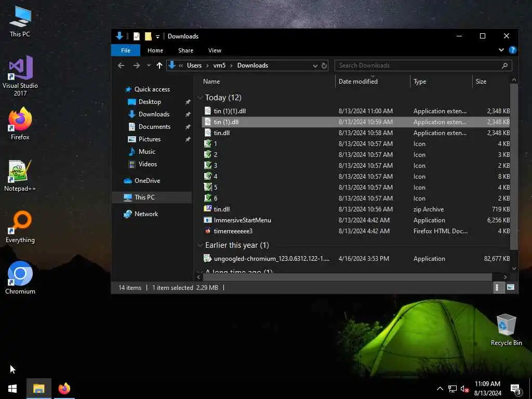Select file tin (1)(1).dll
532x399 pixels.
[x=355, y=111]
